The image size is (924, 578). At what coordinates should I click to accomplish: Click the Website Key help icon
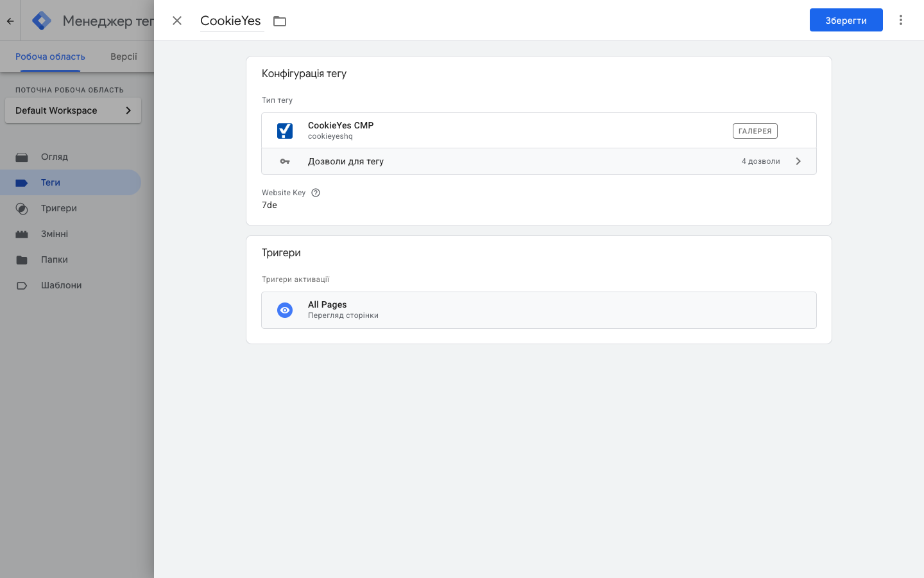click(x=316, y=193)
